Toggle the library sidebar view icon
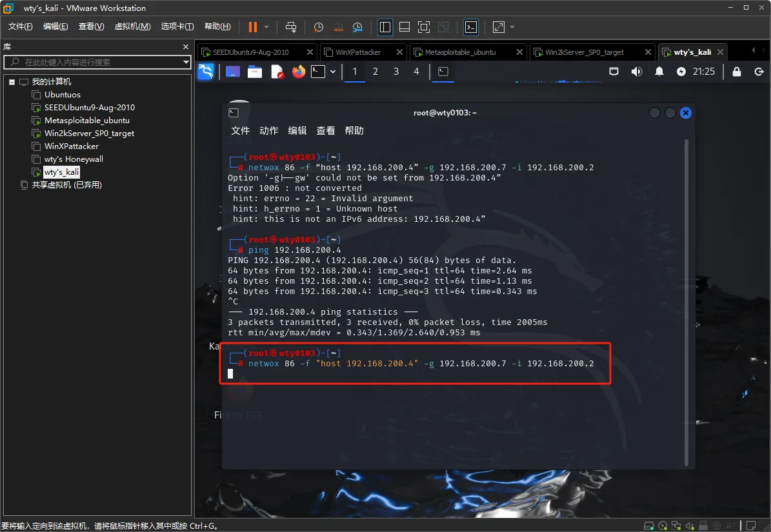Viewport: 771px width, 532px height. tap(385, 27)
